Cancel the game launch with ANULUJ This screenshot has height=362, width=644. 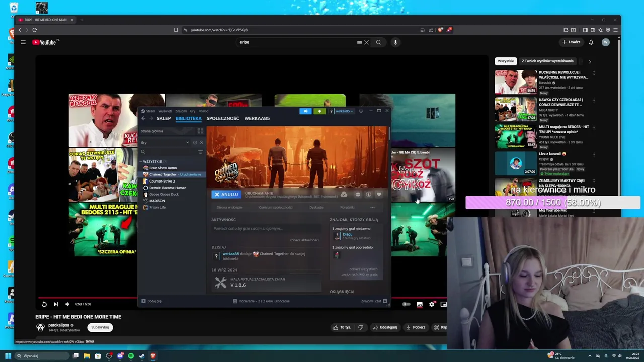click(226, 194)
